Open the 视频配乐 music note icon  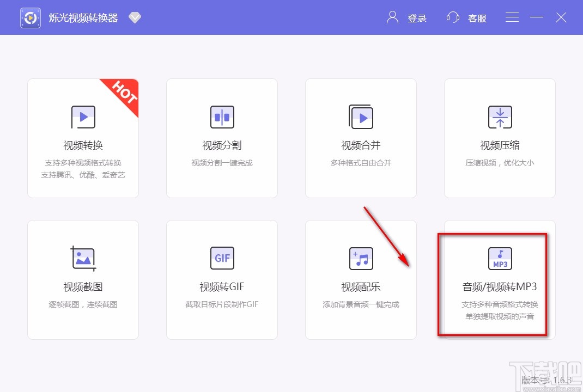pos(361,258)
